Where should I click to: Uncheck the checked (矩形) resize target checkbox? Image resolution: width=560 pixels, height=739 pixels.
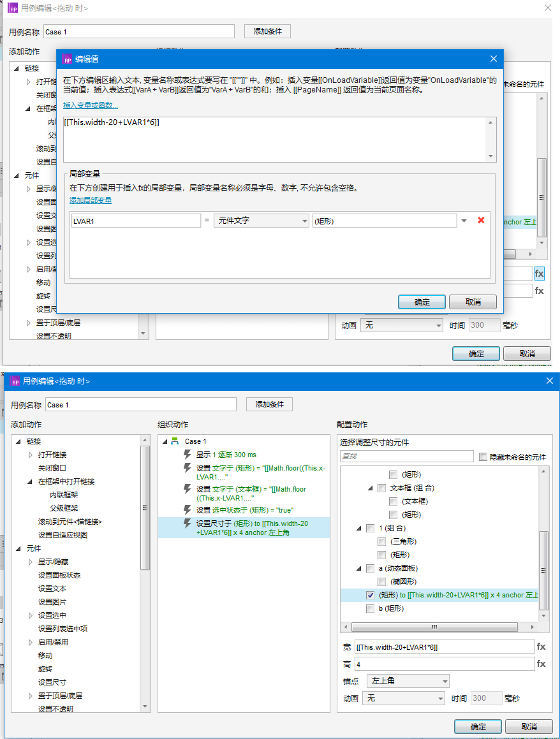coord(371,595)
